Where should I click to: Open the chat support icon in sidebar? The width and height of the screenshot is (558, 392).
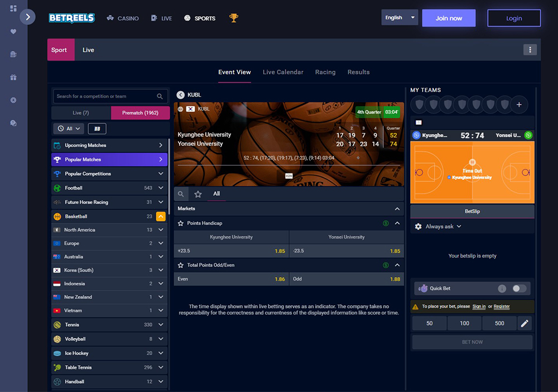pos(13,123)
